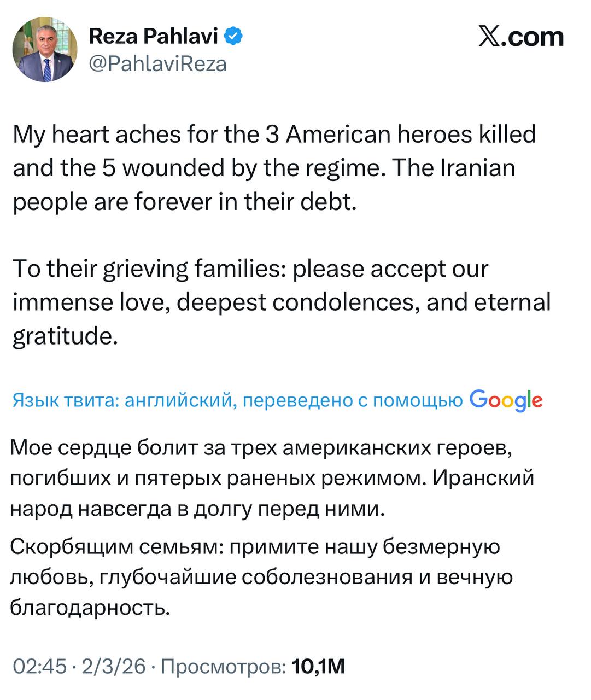Click the "Скорбящим семьям" translated line

[255, 547]
